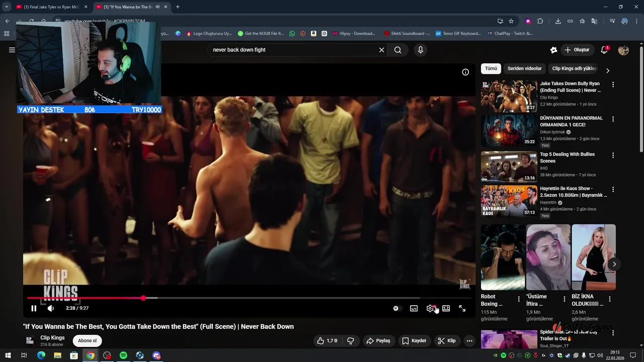Click the search magnifier button
This screenshot has height=362, width=644.
point(397,50)
